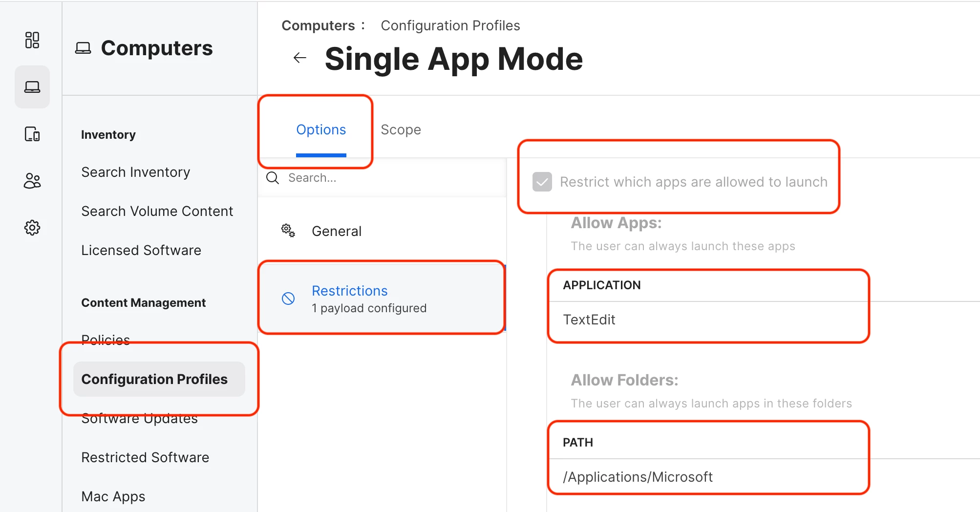Click the Computers breadcrumb link
The height and width of the screenshot is (512, 980).
(x=318, y=25)
